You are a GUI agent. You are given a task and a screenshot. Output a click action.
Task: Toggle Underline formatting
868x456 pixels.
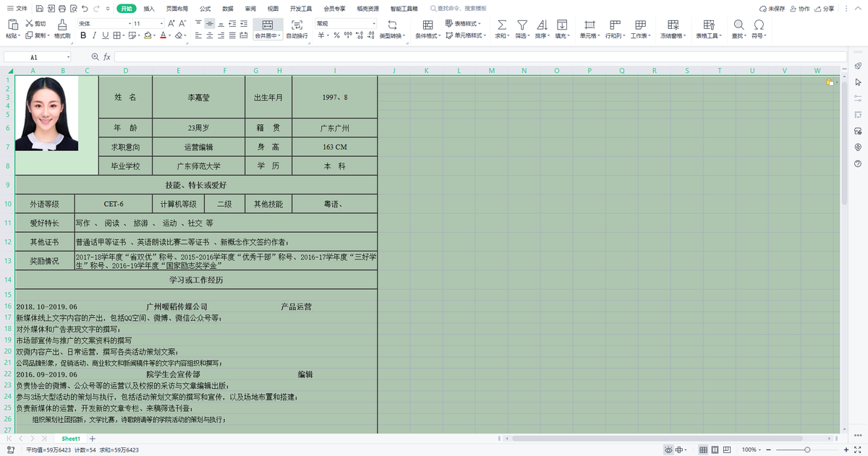[106, 35]
